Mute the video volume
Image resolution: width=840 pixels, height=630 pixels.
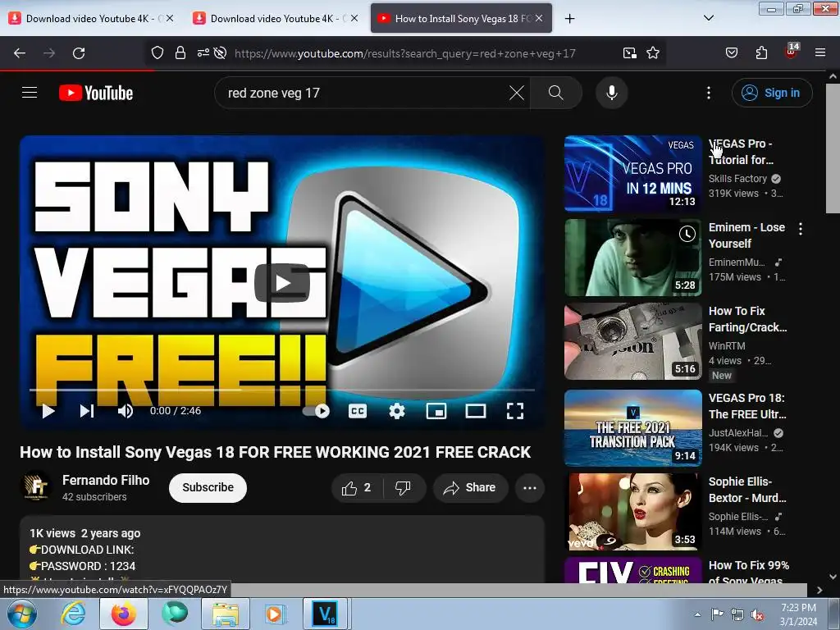coord(126,411)
